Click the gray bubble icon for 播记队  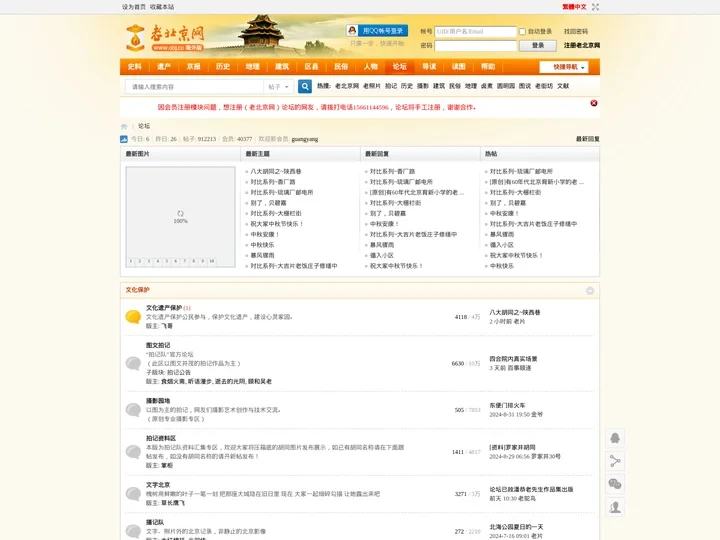pos(133,531)
